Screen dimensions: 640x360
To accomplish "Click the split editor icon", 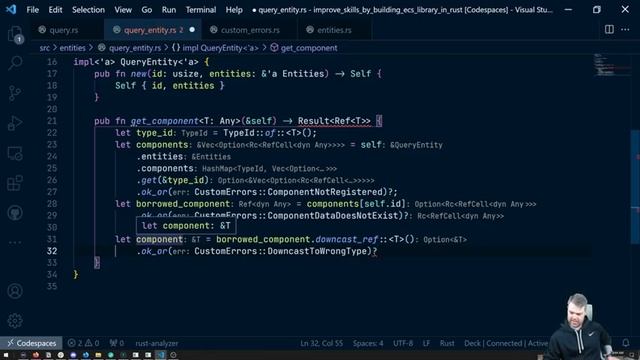I will click(x=609, y=29).
